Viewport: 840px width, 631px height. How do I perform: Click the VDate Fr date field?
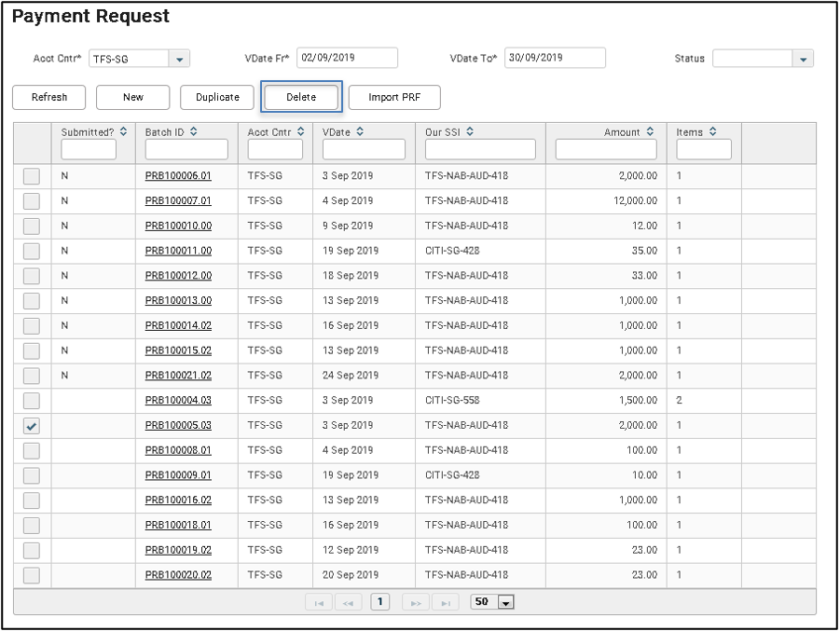pyautogui.click(x=347, y=58)
